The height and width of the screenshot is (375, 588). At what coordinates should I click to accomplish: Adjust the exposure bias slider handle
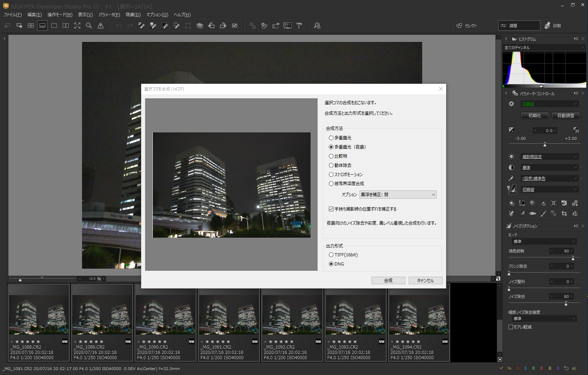click(545, 145)
